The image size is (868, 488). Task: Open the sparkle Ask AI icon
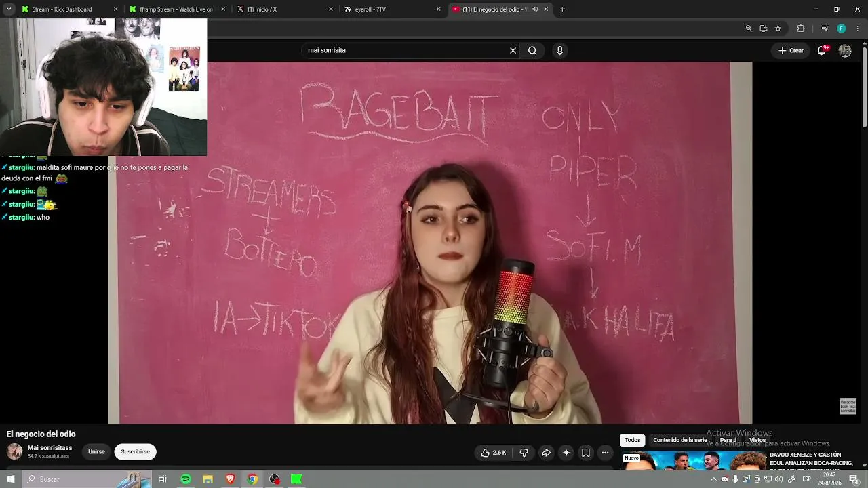tap(566, 453)
